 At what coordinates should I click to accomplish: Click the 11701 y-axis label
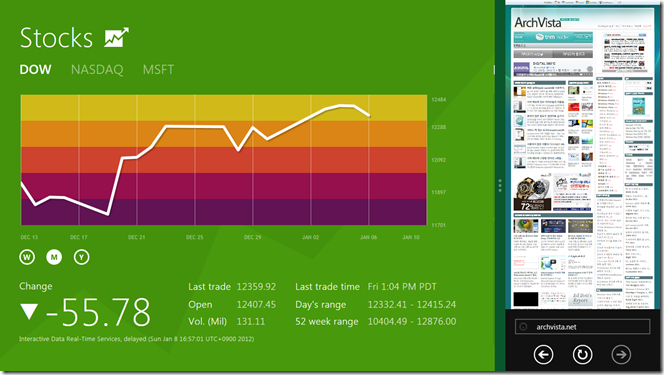pyautogui.click(x=439, y=225)
